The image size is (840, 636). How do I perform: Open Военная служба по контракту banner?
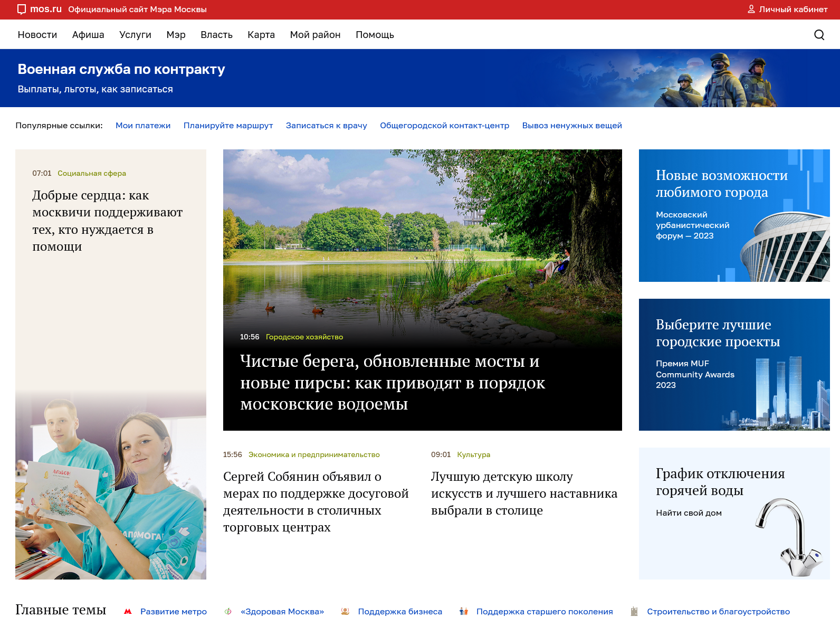[x=420, y=78]
